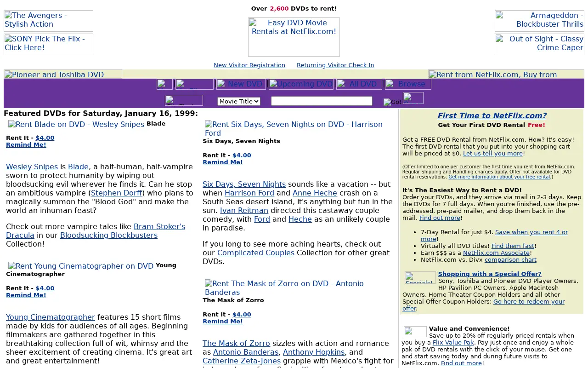The height and width of the screenshot is (368, 588).
Task: Open the Browse navigation image
Action: (x=408, y=84)
